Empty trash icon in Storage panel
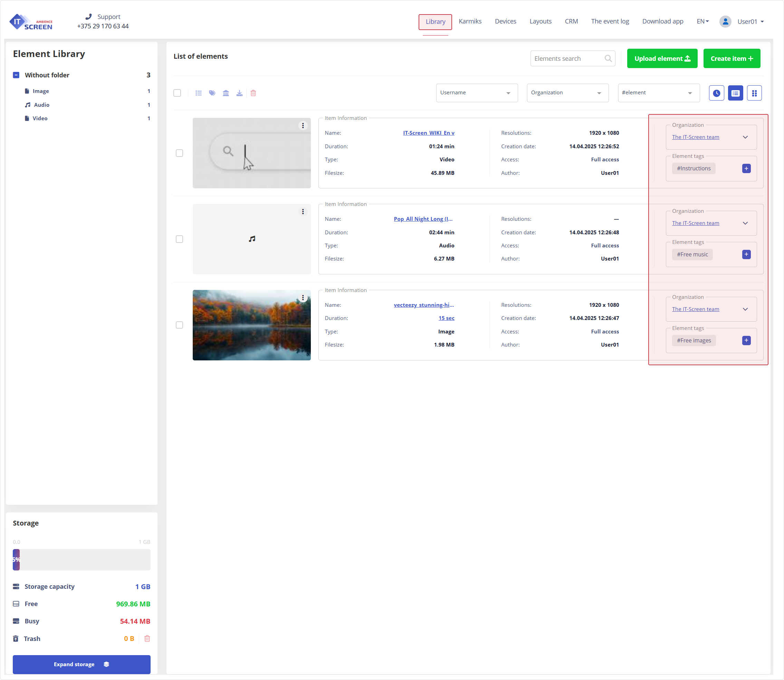The image size is (784, 680). click(147, 639)
